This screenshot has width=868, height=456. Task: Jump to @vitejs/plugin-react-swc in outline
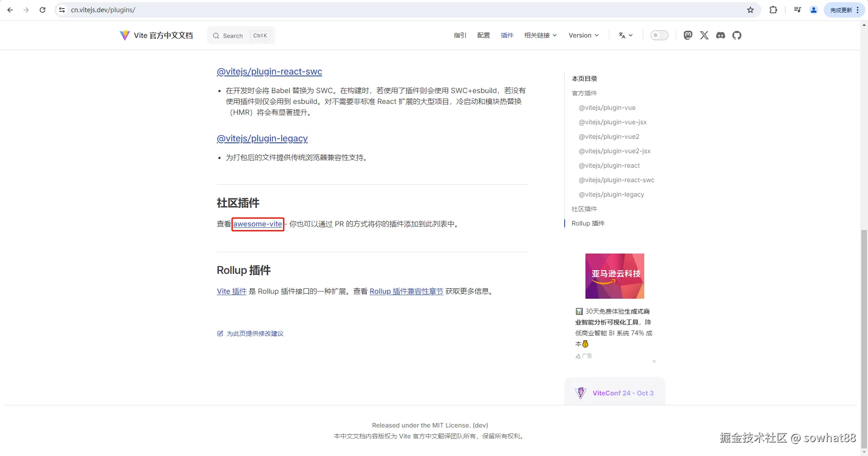coord(617,180)
